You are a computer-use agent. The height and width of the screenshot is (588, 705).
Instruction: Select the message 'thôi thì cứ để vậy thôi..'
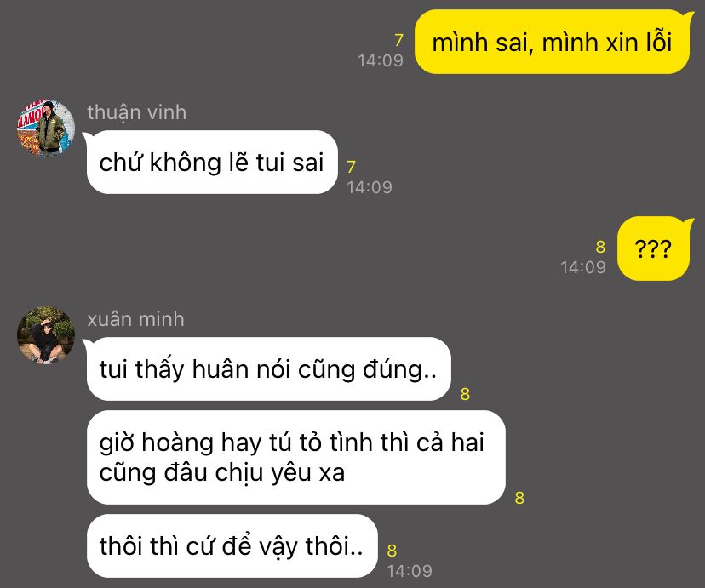pyautogui.click(x=232, y=545)
